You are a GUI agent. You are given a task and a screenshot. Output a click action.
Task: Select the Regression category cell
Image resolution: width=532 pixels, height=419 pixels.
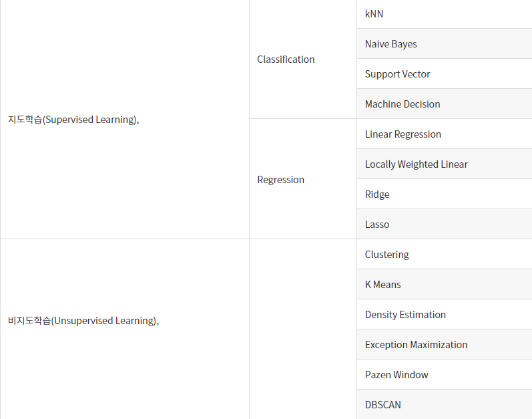point(303,179)
